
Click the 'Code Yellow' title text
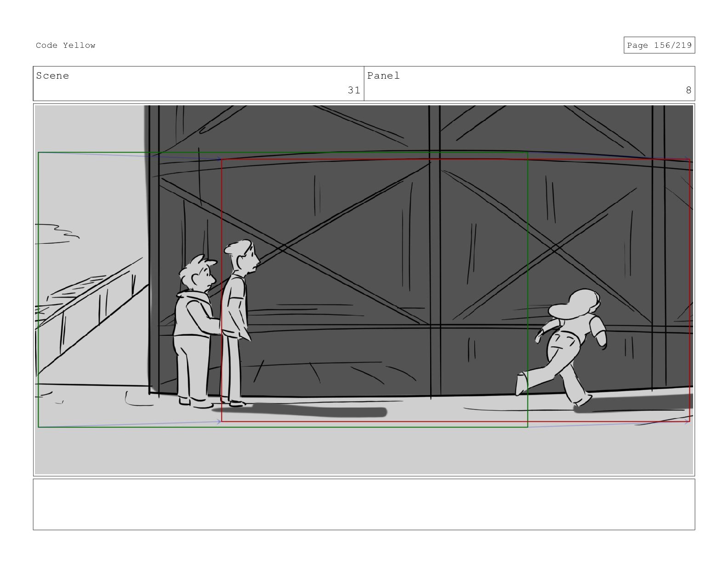(66, 45)
